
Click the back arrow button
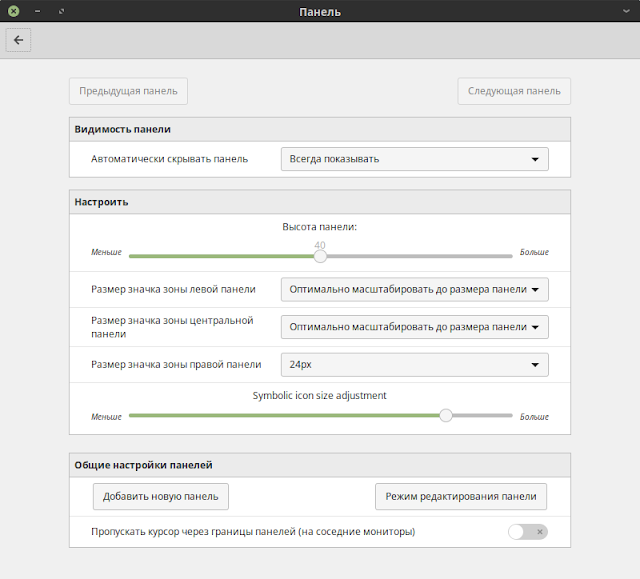(18, 40)
